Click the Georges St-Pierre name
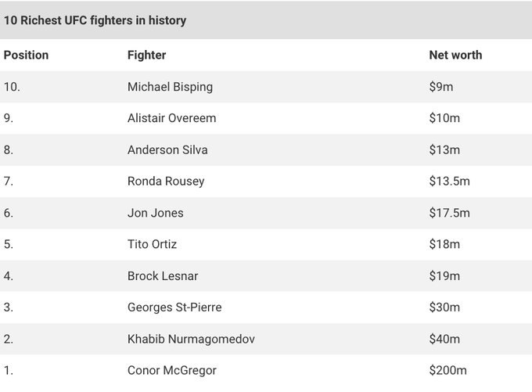This screenshot has height=392, width=532. coord(174,307)
